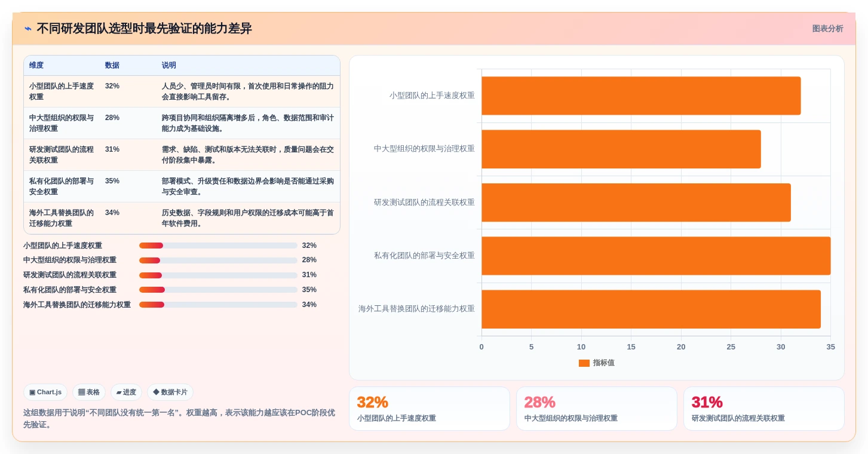
Task: Open the 31% 研发测试团队的流程关联权重 data card
Action: pyautogui.click(x=764, y=409)
